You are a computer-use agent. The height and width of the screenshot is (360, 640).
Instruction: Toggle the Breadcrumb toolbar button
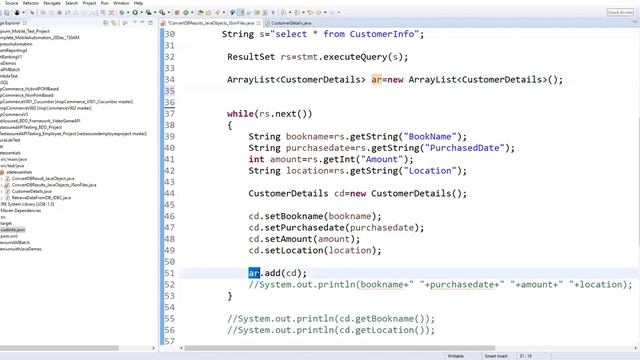232,12
